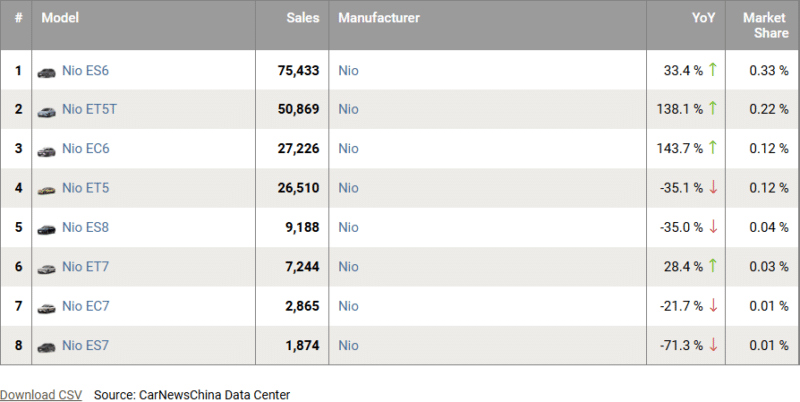Sort by the Model column header

click(60, 19)
